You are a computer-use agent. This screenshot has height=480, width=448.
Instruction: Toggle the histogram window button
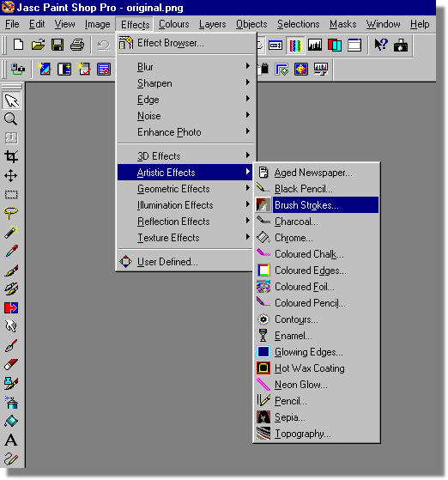[x=315, y=46]
